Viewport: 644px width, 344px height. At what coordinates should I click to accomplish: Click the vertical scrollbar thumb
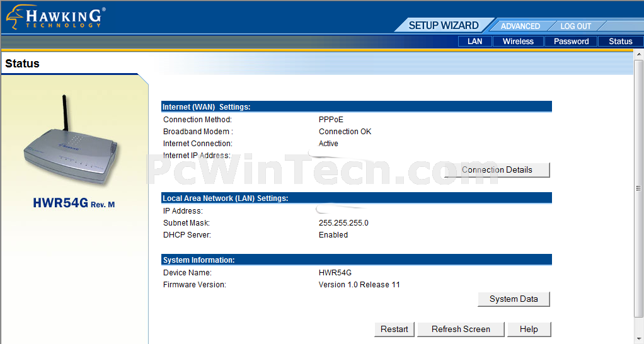pyautogui.click(x=639, y=188)
